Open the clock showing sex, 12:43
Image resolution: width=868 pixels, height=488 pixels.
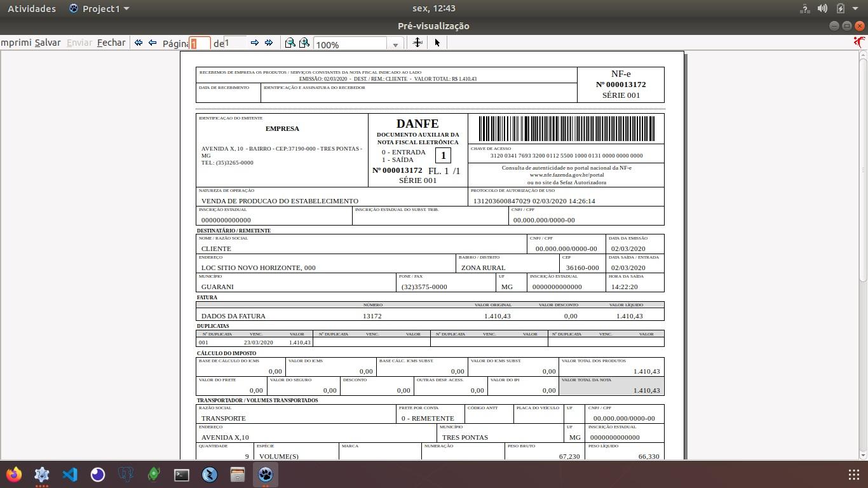(x=434, y=8)
